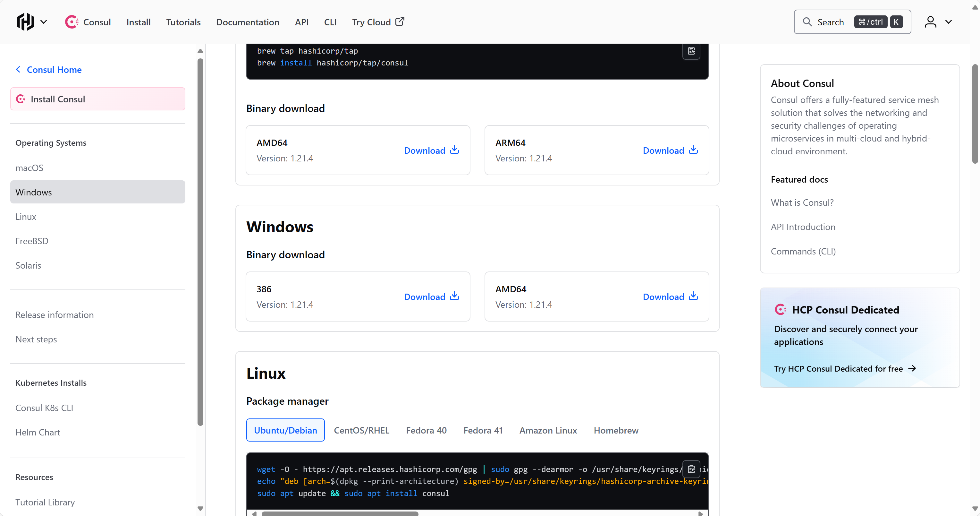Open Try Cloud external link
The image size is (980, 516).
coord(378,22)
